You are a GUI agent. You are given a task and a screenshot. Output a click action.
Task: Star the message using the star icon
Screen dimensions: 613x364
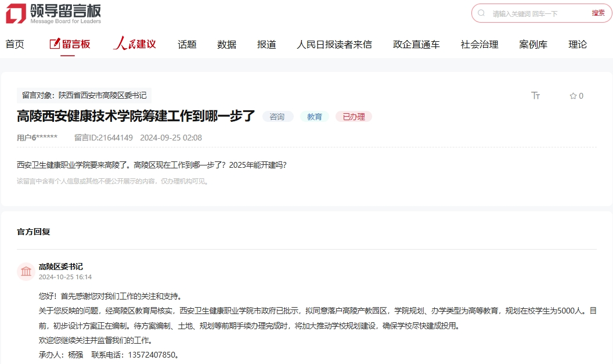click(x=572, y=96)
